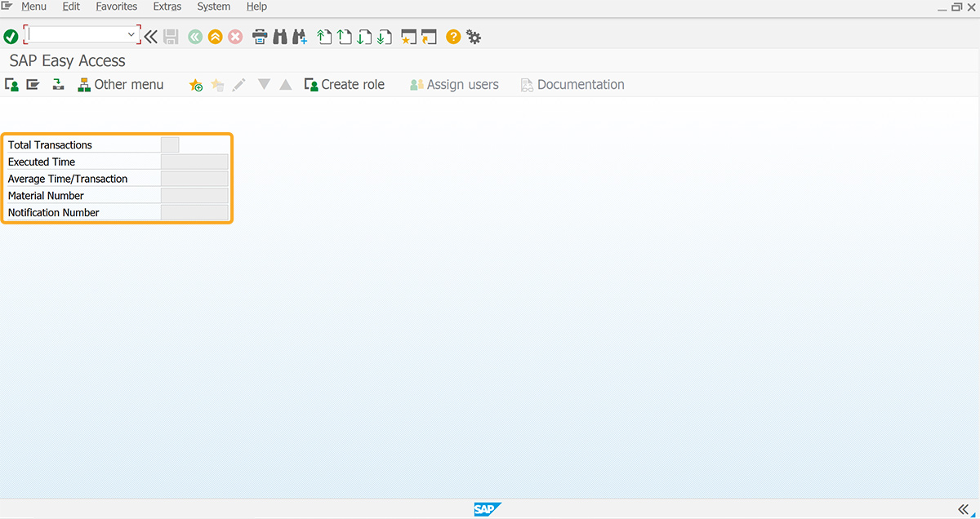Create a new session window icon
The width and height of the screenshot is (980, 519).
409,37
